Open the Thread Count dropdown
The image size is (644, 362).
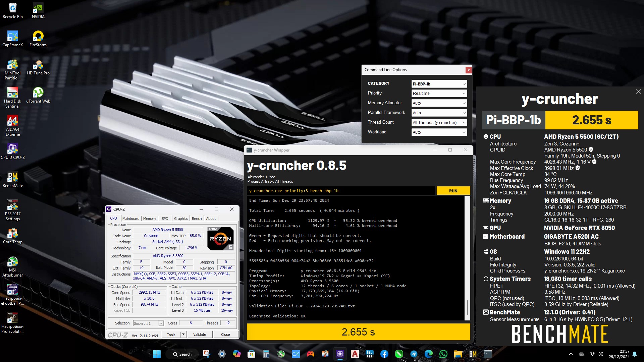439,123
